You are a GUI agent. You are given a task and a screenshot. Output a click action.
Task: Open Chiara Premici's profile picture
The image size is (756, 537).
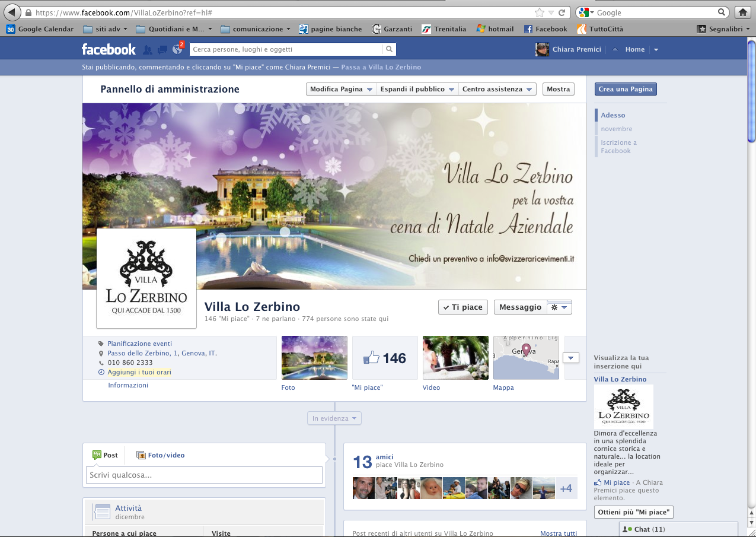(x=542, y=49)
